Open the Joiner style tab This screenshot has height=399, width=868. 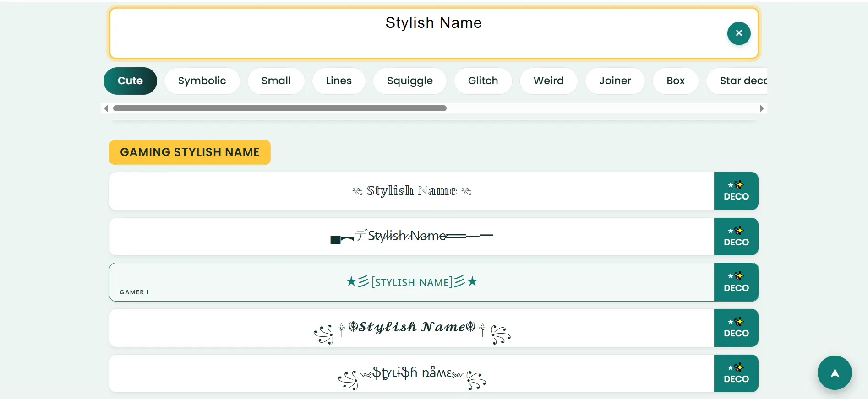(615, 81)
